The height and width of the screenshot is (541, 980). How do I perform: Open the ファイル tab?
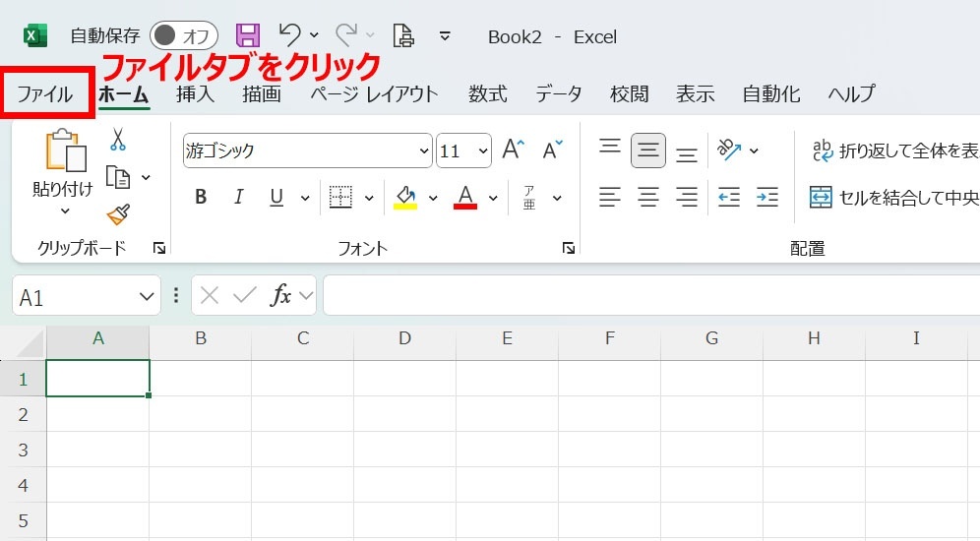tap(44, 94)
